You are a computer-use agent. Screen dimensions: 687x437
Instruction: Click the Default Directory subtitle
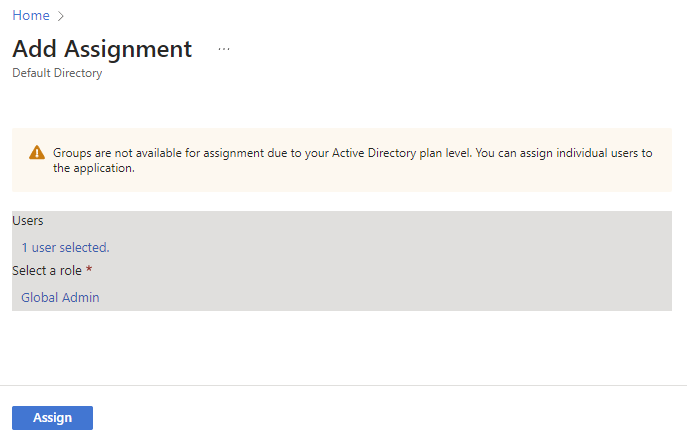coord(57,73)
